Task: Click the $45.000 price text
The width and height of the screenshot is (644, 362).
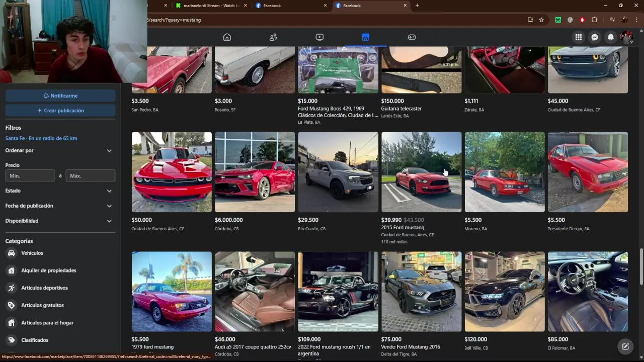Action: tap(557, 101)
